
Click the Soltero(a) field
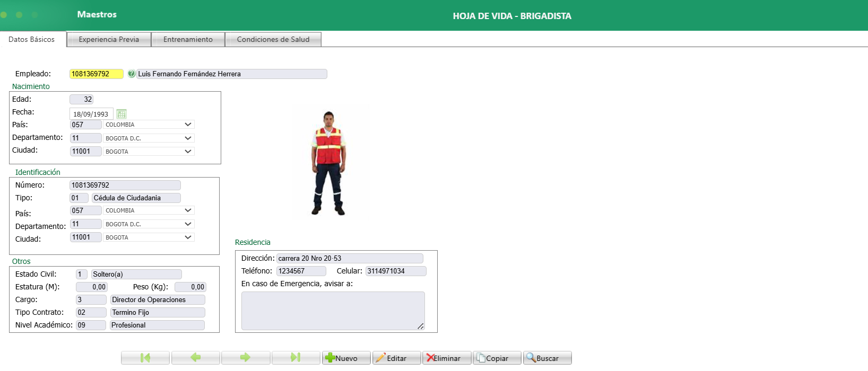pos(136,274)
